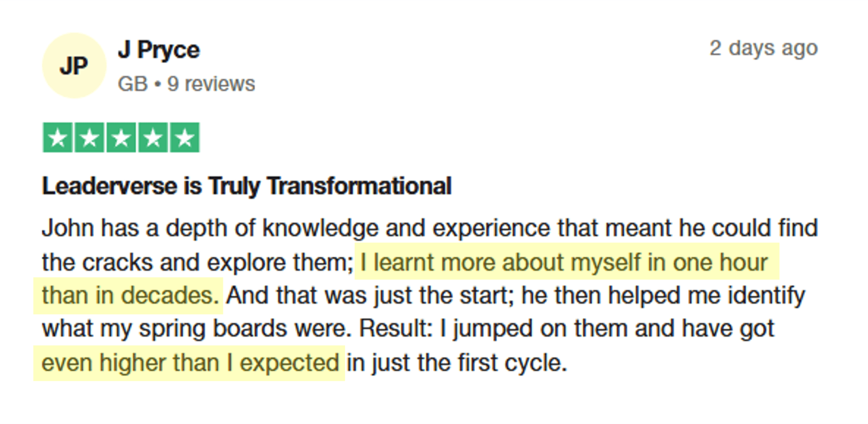Click "in just the first cycle." text

tap(457, 363)
